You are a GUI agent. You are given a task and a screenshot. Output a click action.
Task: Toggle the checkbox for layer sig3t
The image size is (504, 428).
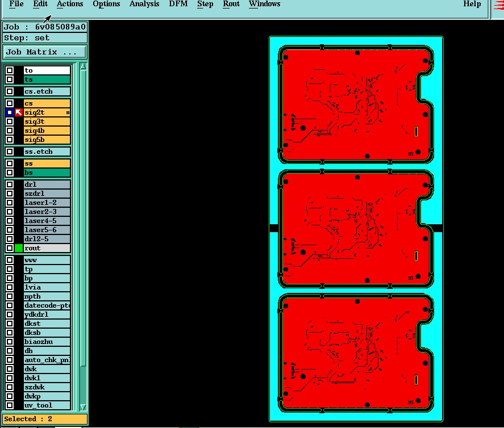(10, 121)
